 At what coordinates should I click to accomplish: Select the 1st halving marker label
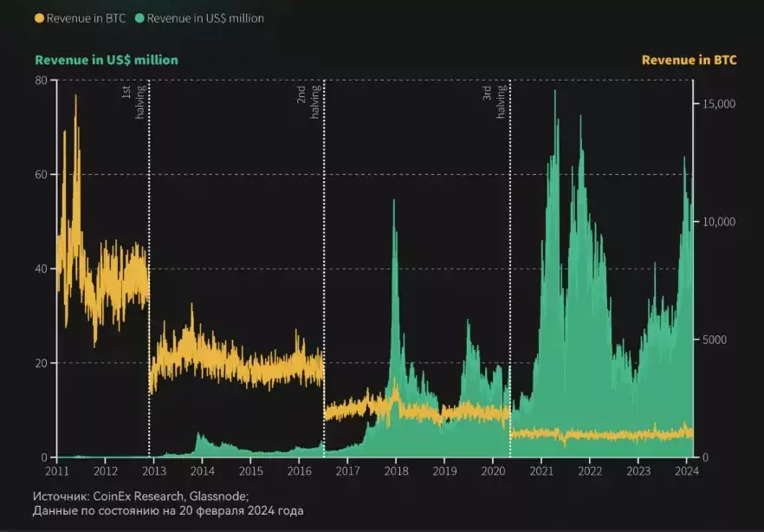tap(133, 102)
